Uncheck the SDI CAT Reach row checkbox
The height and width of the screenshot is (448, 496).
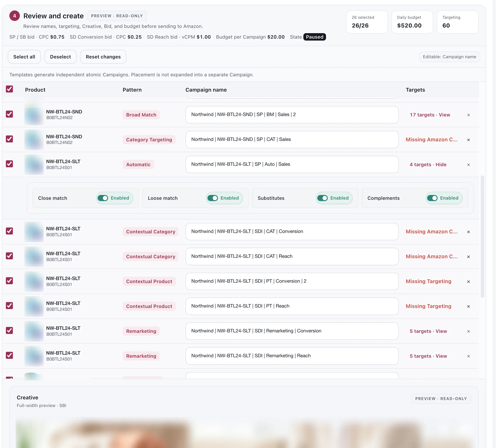tap(9, 256)
